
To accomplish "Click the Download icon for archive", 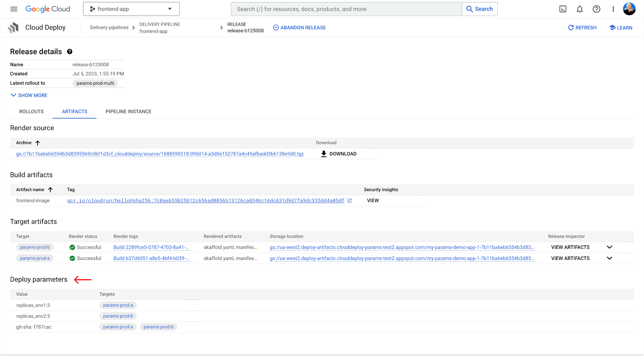I will point(323,154).
